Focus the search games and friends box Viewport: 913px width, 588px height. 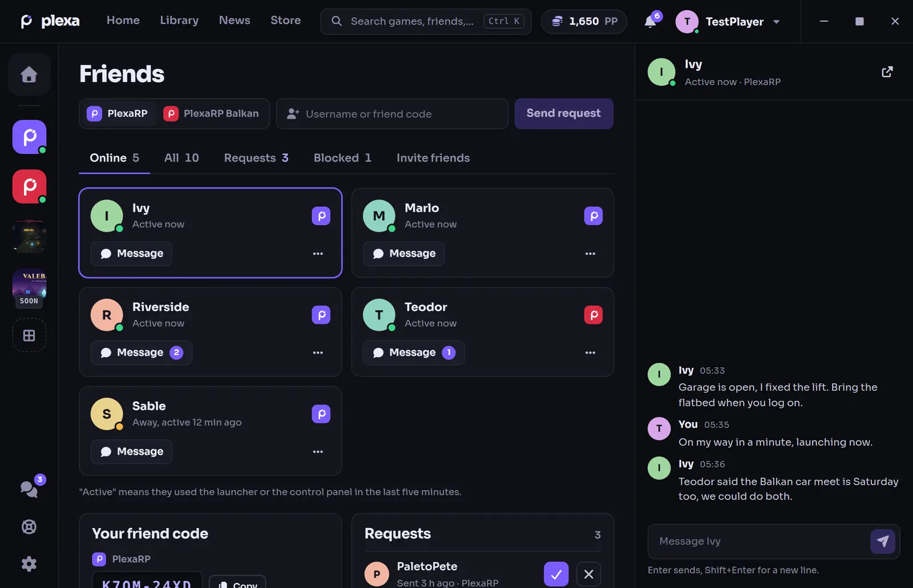426,21
